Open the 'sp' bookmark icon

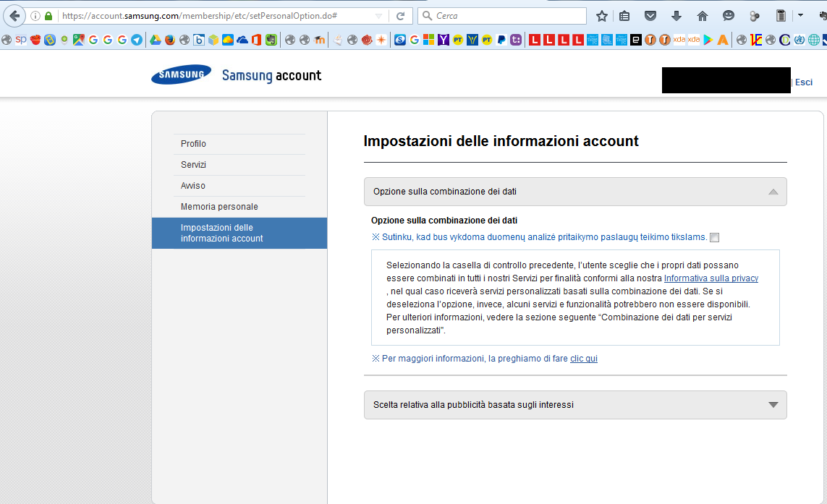click(21, 40)
